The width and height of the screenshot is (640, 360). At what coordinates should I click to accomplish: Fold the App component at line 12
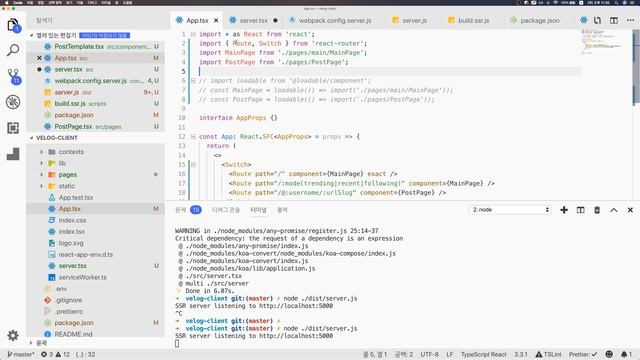(x=193, y=137)
